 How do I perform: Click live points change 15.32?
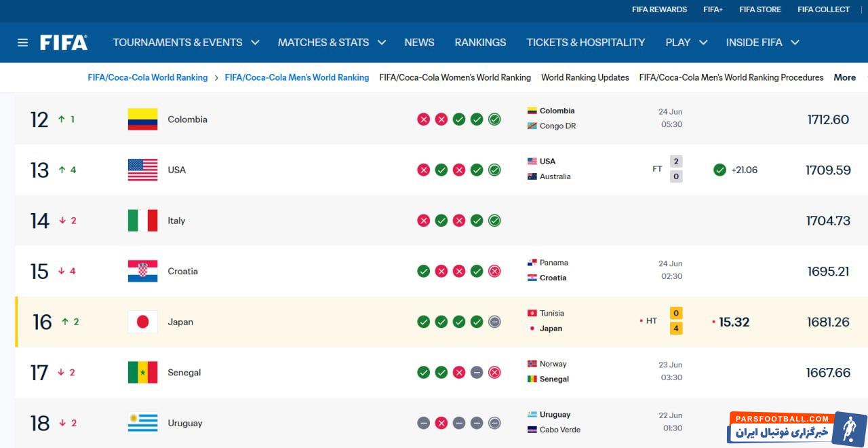tap(734, 322)
